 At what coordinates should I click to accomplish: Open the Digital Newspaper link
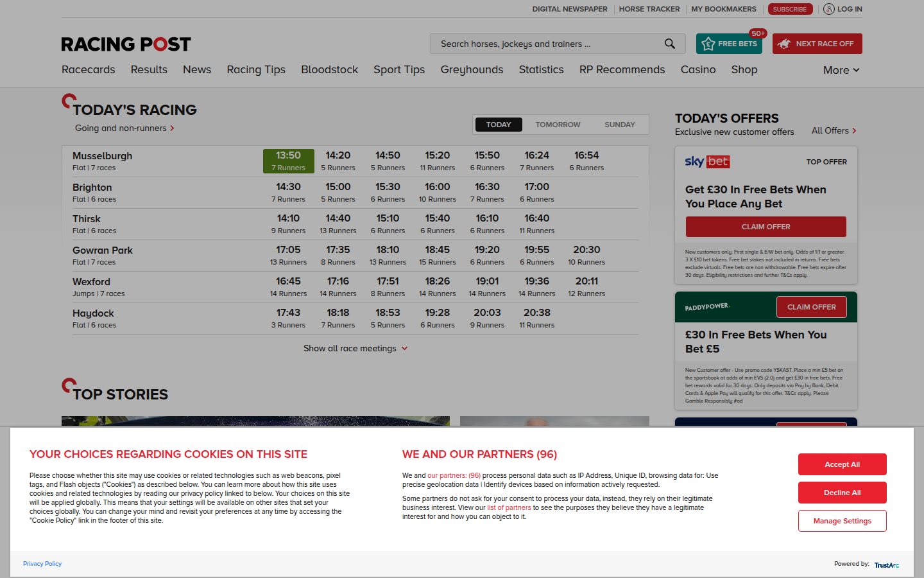point(570,9)
